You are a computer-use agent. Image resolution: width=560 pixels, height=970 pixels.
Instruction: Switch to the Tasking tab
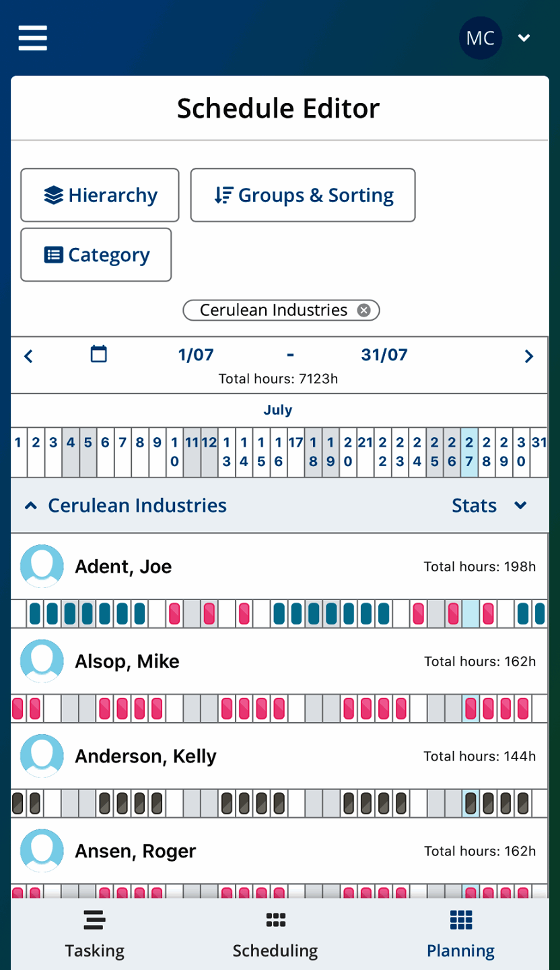click(94, 934)
